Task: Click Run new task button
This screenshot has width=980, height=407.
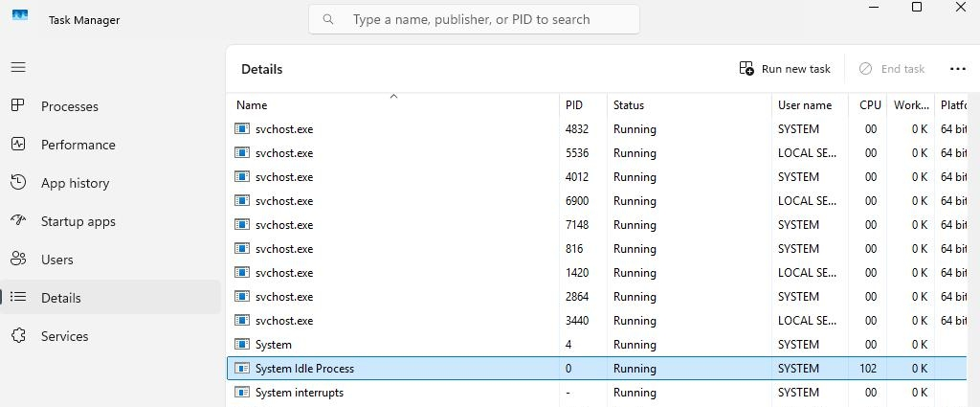Action: pyautogui.click(x=785, y=69)
